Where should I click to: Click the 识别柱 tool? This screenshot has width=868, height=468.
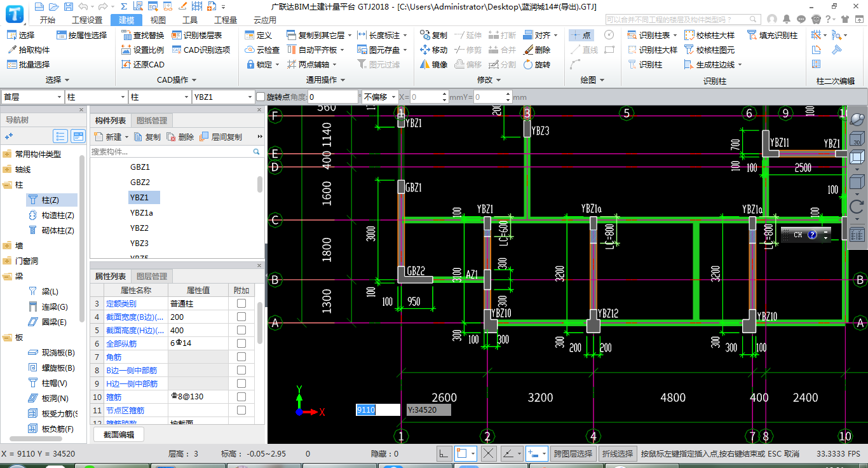(645, 64)
